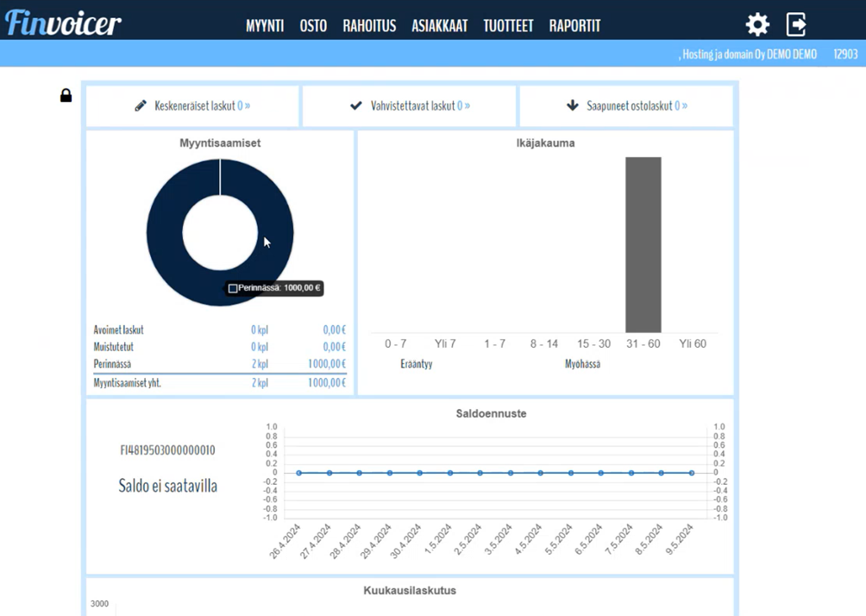
Task: Click the checkmark icon for Vahvistettavat laskut
Action: [x=356, y=106]
